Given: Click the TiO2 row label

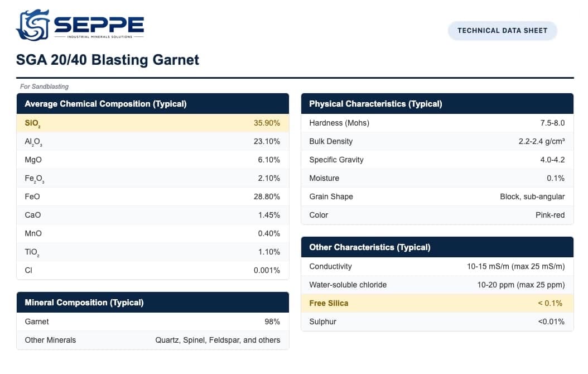Looking at the screenshot, I should click(x=32, y=252).
